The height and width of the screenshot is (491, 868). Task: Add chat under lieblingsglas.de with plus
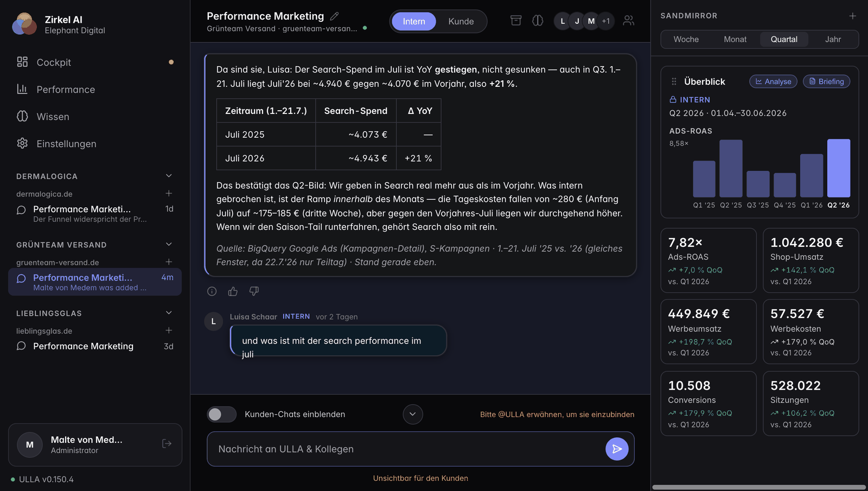pos(169,330)
